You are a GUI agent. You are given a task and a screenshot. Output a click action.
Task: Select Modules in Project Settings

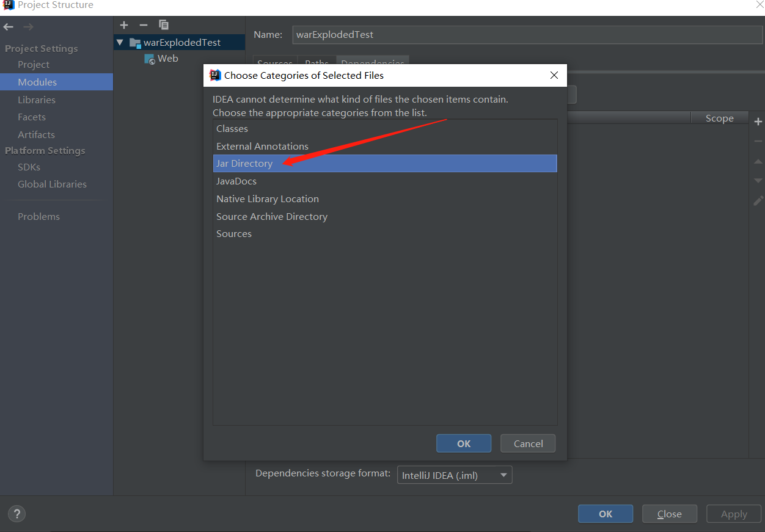(x=56, y=82)
